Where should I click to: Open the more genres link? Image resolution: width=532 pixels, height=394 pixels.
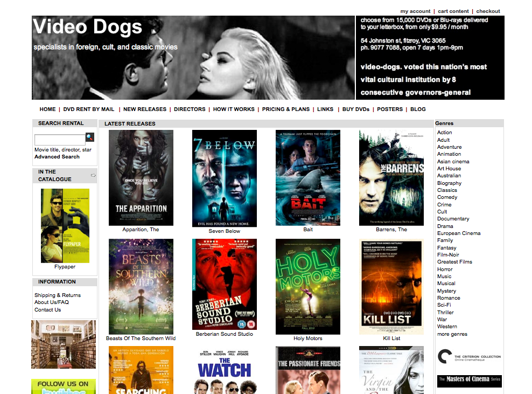point(452,334)
